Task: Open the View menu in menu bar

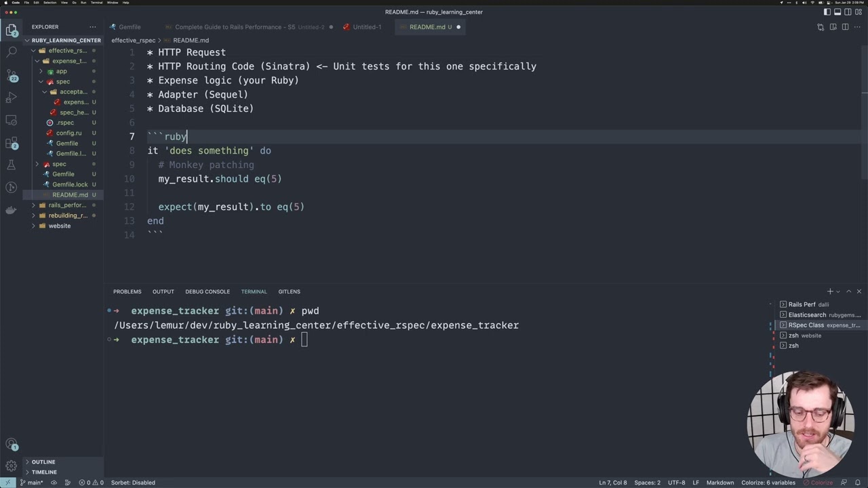Action: 64,3
